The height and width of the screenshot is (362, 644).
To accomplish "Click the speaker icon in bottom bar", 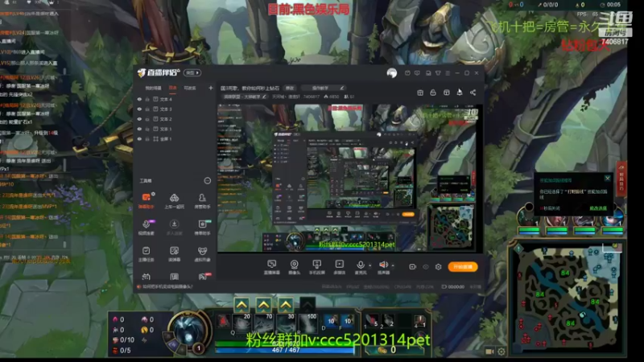I will 383,265.
